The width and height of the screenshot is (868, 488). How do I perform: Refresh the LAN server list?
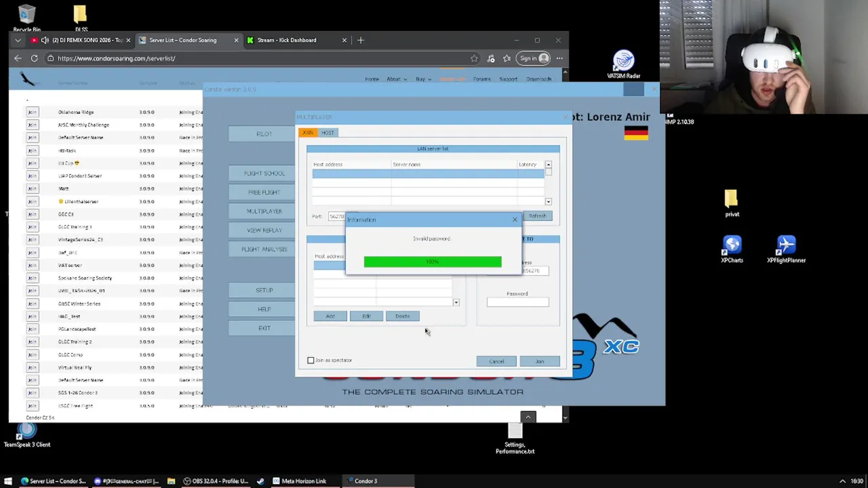click(538, 216)
